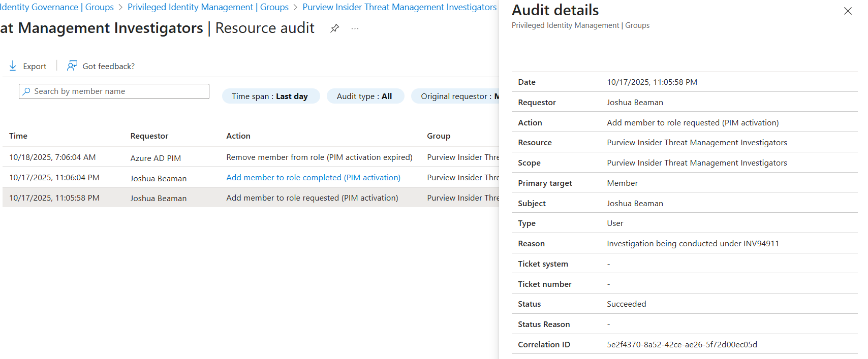The height and width of the screenshot is (359, 868).
Task: Navigate to Purview Insider Threat Management Investigators breadcrumb
Action: [x=399, y=7]
